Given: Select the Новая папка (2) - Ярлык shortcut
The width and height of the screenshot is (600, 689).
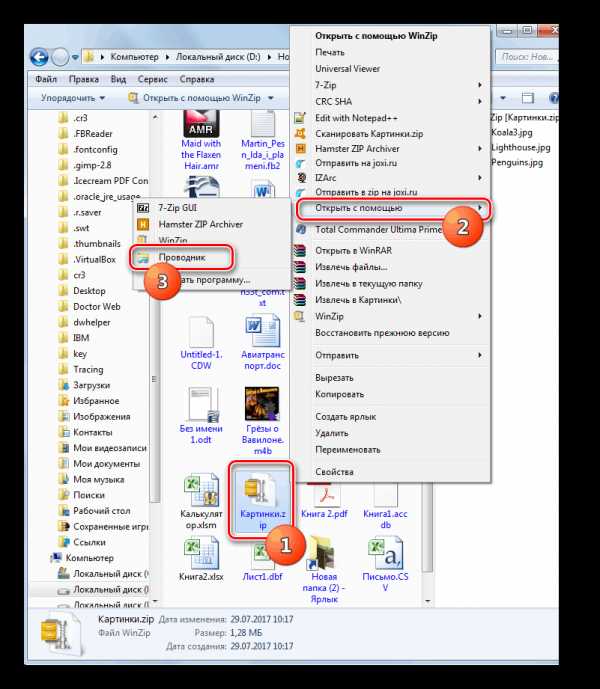Looking at the screenshot, I should [x=324, y=570].
